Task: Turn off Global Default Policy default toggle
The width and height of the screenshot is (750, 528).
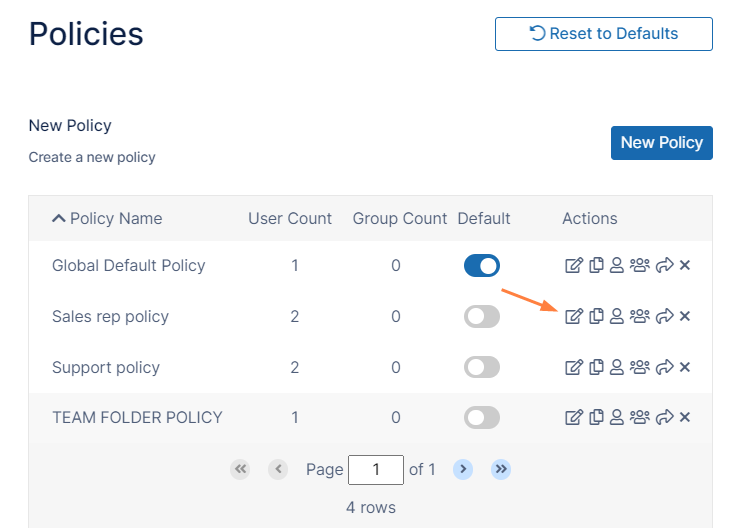Action: (x=481, y=265)
